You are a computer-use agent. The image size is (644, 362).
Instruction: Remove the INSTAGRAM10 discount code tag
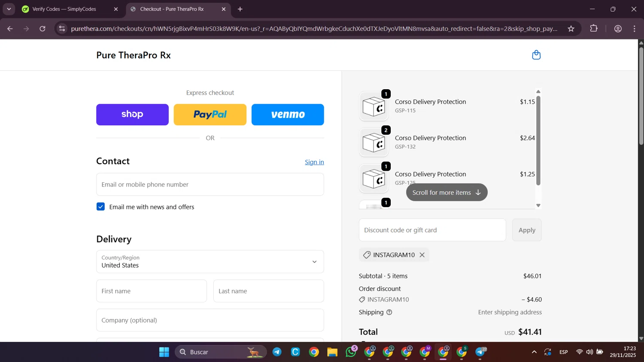click(x=422, y=255)
